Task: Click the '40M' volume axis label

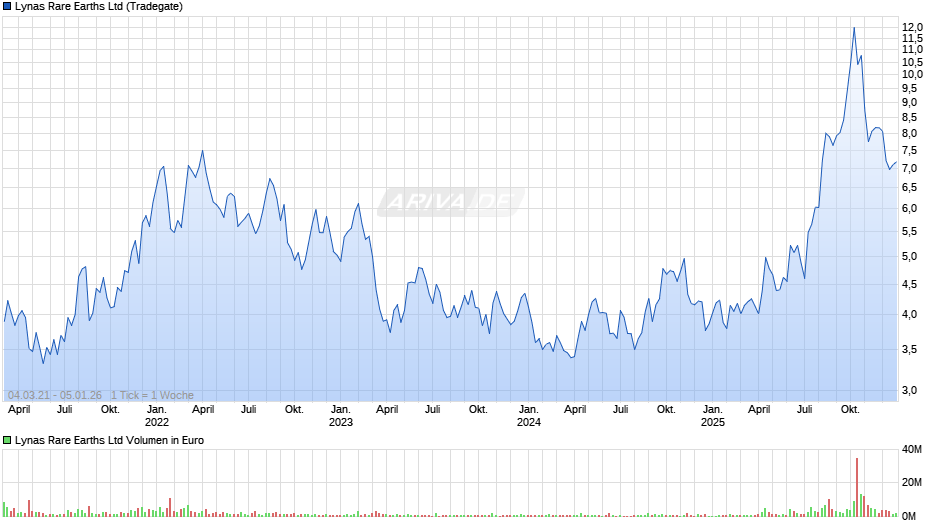Action: (x=912, y=449)
